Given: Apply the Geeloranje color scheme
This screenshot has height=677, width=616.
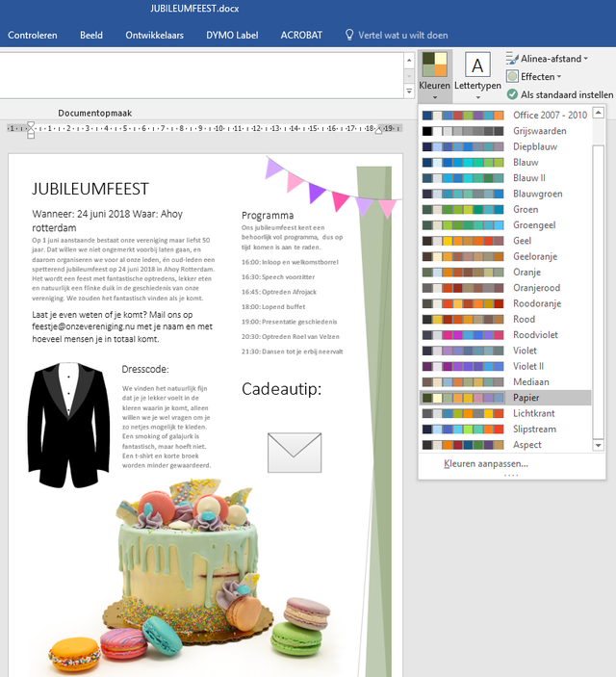Looking at the screenshot, I should [x=505, y=256].
